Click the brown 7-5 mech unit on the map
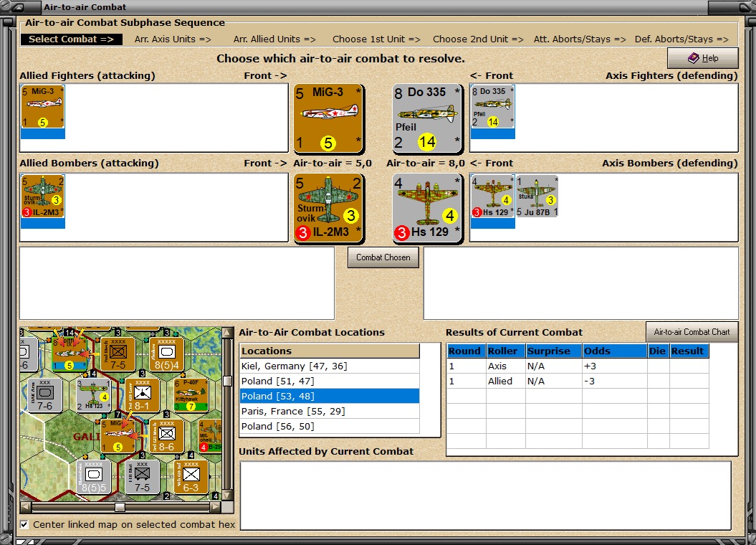Viewport: 756px width, 545px height. 118,354
